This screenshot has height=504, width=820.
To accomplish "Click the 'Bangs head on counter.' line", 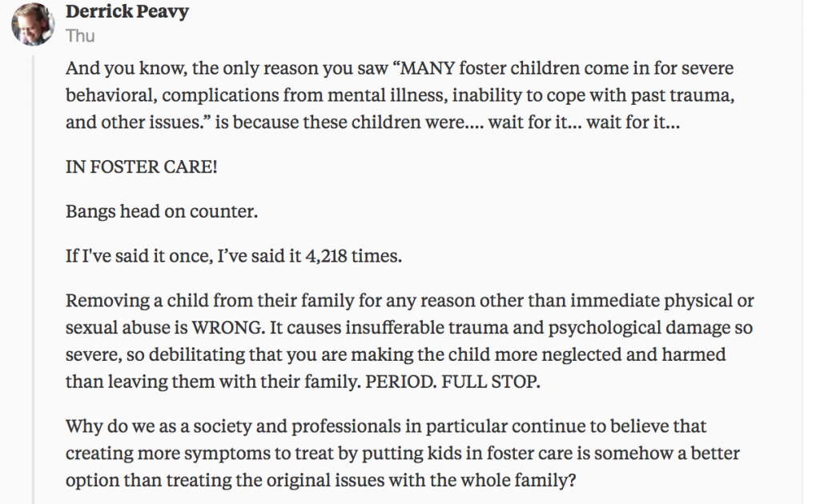I will pyautogui.click(x=162, y=211).
